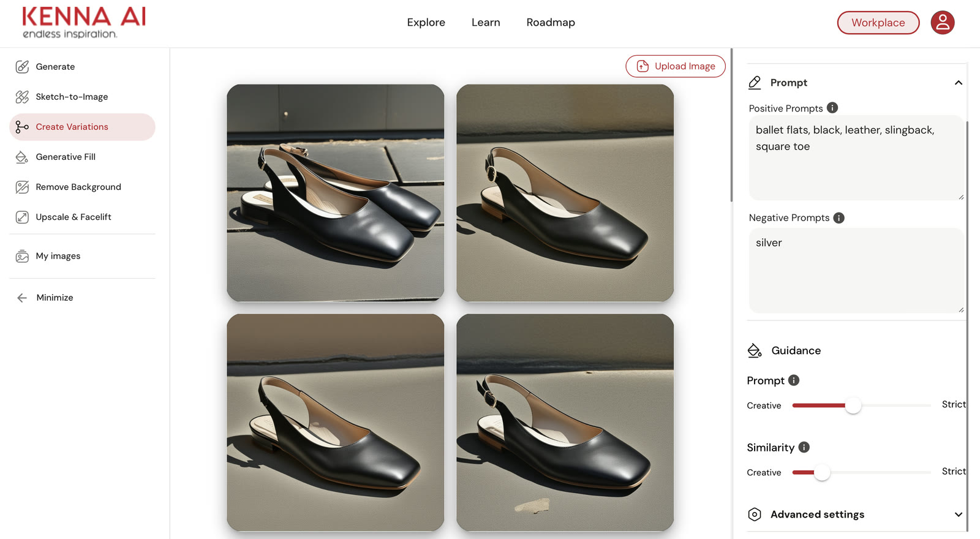The width and height of the screenshot is (980, 539).
Task: Click the Sketch-to-Image icon
Action: coord(22,97)
